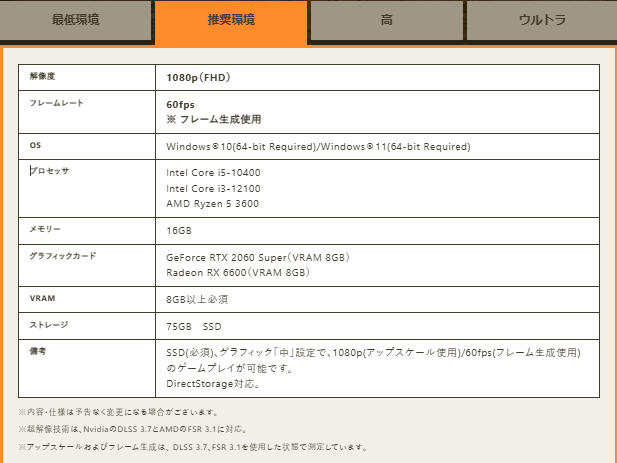This screenshot has height=463, width=617.
Task: Open the 高 settings tab
Action: [x=386, y=20]
